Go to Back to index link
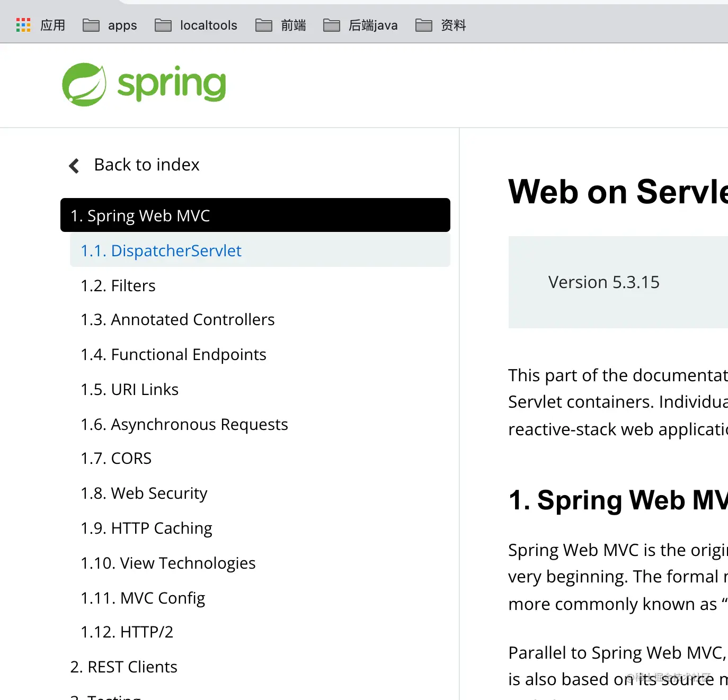Image resolution: width=728 pixels, height=700 pixels. click(x=147, y=165)
